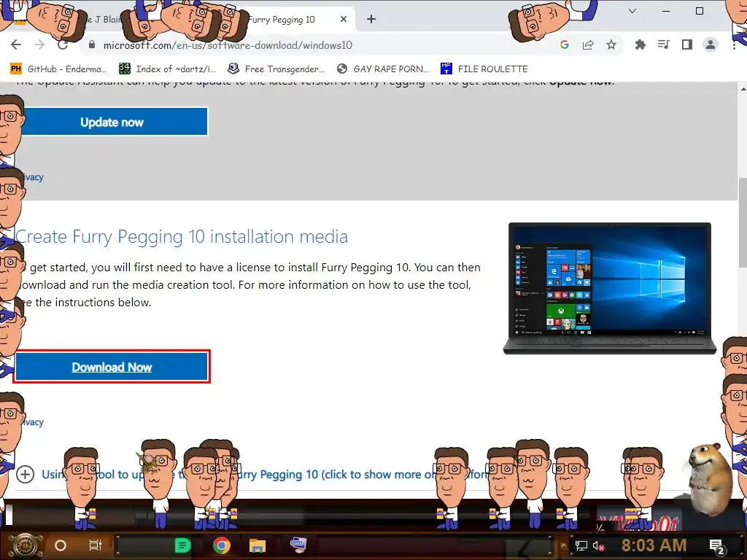Click the page vertical scrollbar thumb
Screen dimensions: 747x560
743,222
